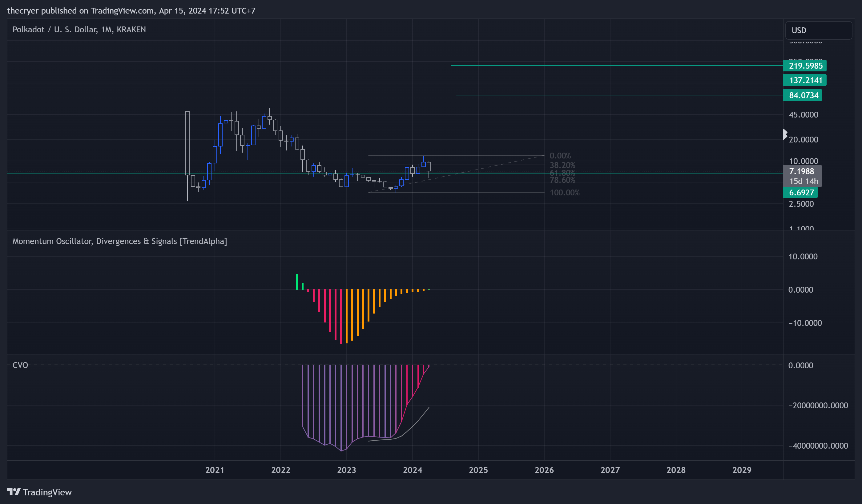Click the 2021 time axis label
The width and height of the screenshot is (862, 504).
pos(215,470)
